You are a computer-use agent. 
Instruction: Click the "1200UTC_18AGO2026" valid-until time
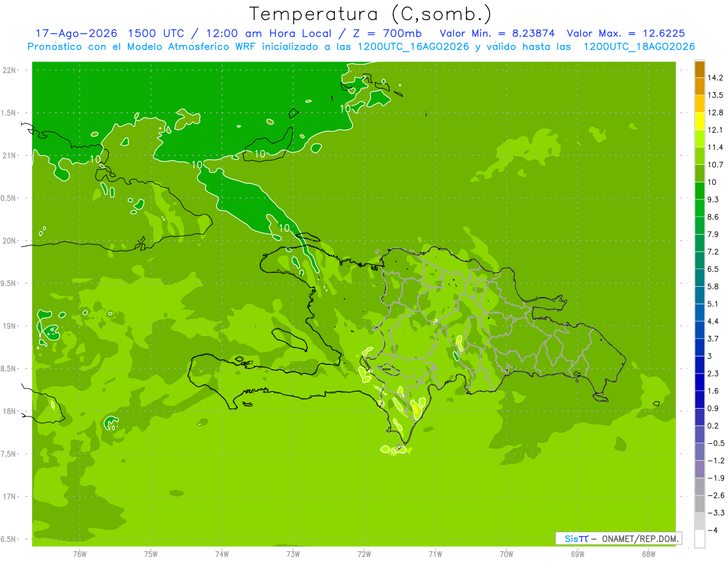(639, 47)
